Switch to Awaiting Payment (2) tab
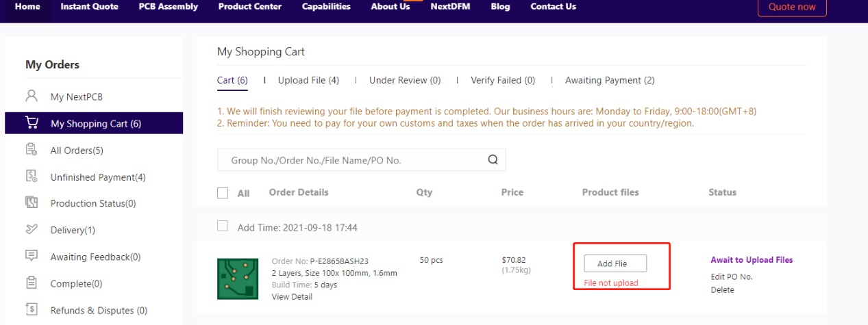Screen dimensions: 868x325 tap(609, 80)
